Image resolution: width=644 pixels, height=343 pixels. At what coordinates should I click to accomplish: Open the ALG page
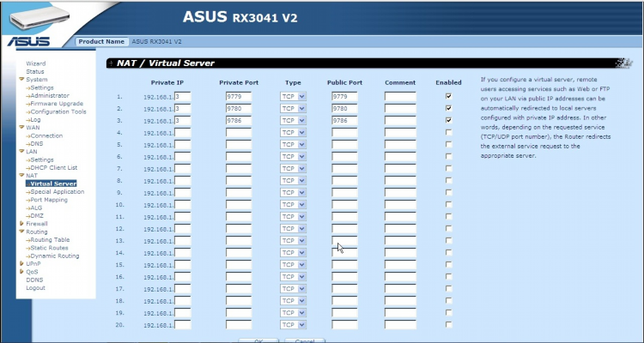36,208
